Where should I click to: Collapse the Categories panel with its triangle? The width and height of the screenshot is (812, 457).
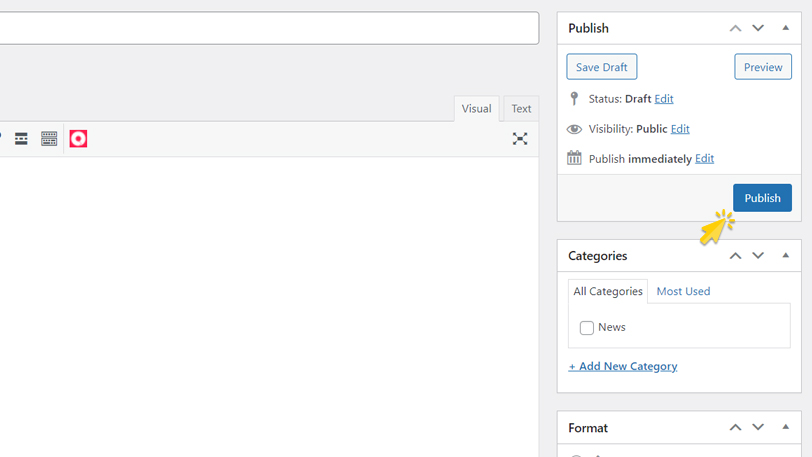(x=785, y=256)
